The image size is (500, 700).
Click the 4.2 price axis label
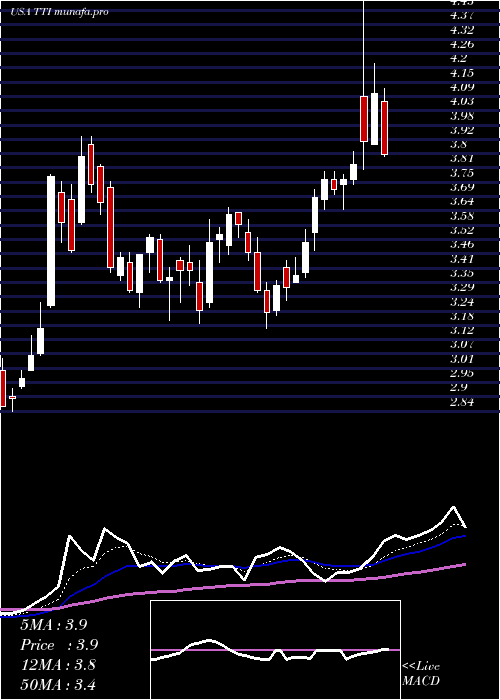[460, 58]
